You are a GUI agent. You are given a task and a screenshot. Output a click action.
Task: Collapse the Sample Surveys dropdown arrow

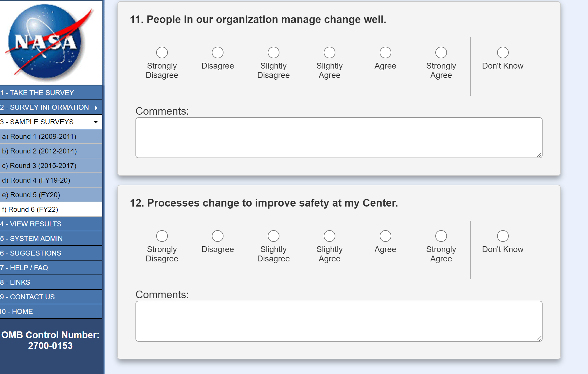pyautogui.click(x=96, y=122)
